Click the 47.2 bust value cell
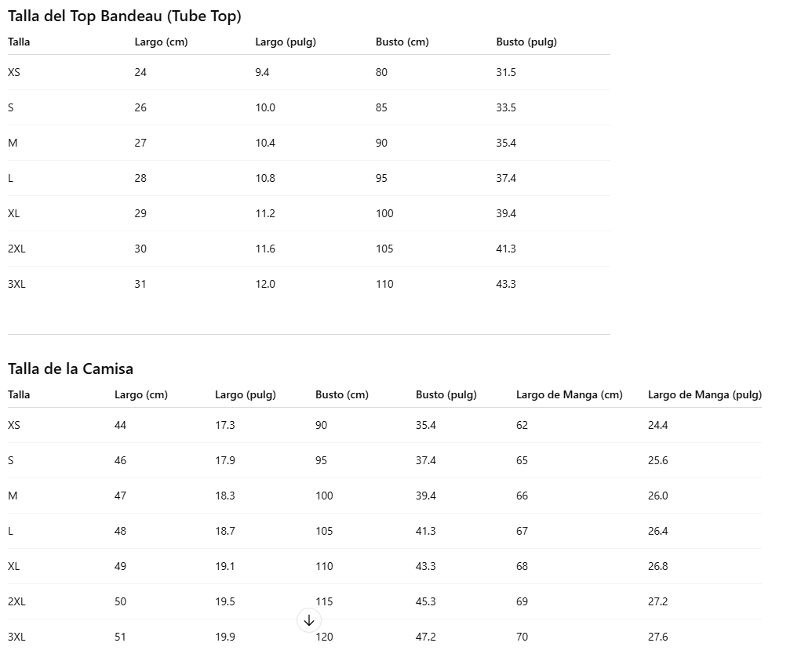 pos(426,637)
